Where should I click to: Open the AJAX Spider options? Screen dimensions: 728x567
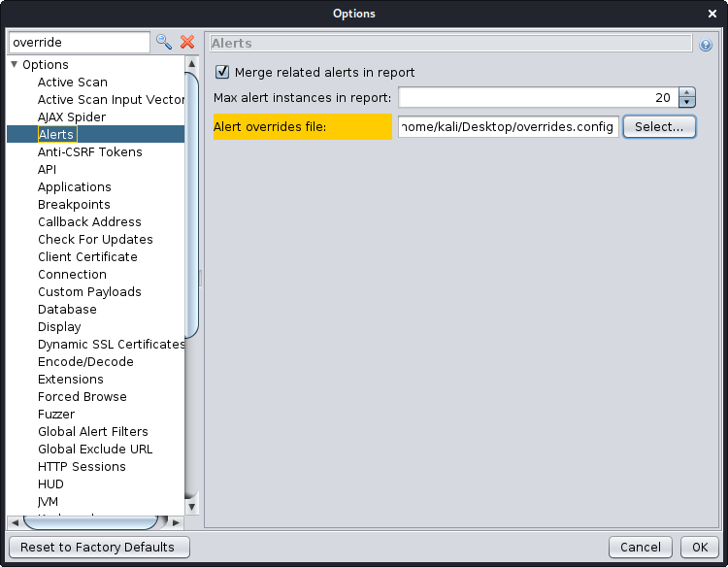(x=72, y=117)
